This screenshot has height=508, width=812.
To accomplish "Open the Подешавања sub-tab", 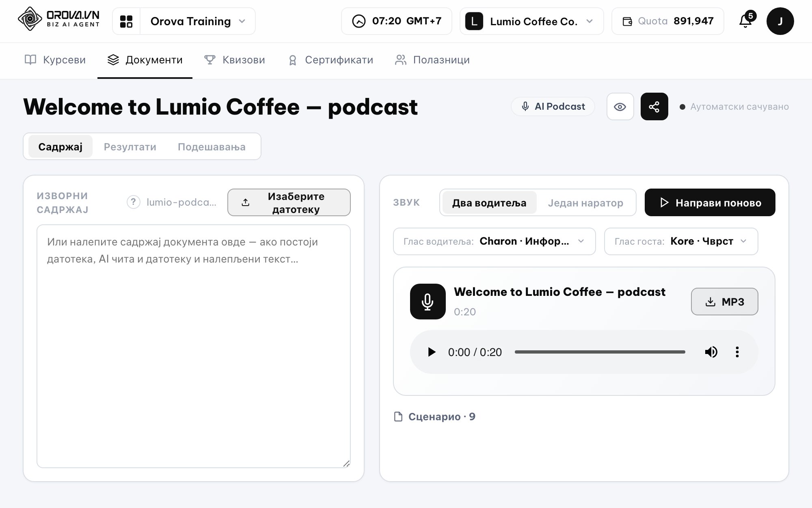I will click(x=212, y=146).
